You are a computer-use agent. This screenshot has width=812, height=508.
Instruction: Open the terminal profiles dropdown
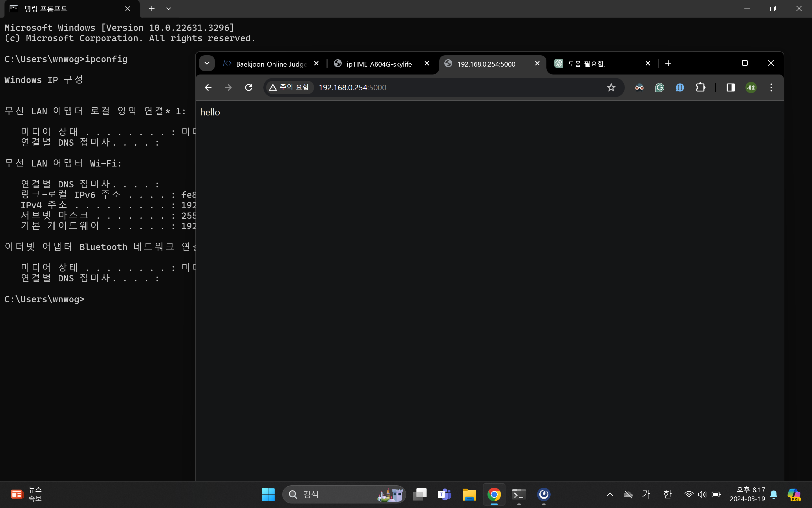[168, 9]
